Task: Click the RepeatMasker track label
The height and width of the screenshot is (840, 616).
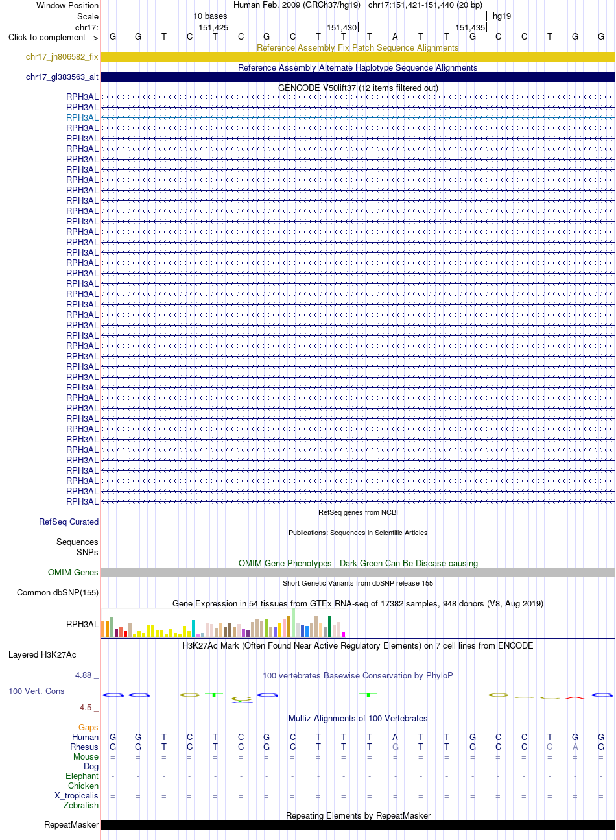Action: coord(71,825)
